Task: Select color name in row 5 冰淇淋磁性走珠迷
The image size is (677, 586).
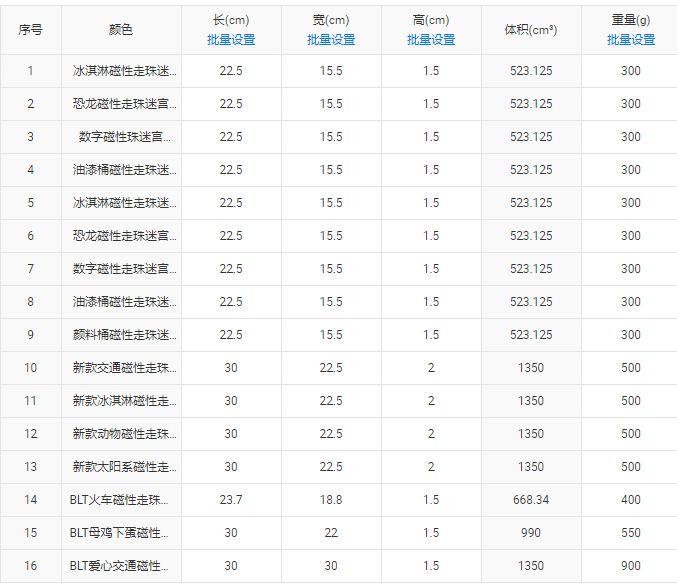Action: click(x=124, y=203)
